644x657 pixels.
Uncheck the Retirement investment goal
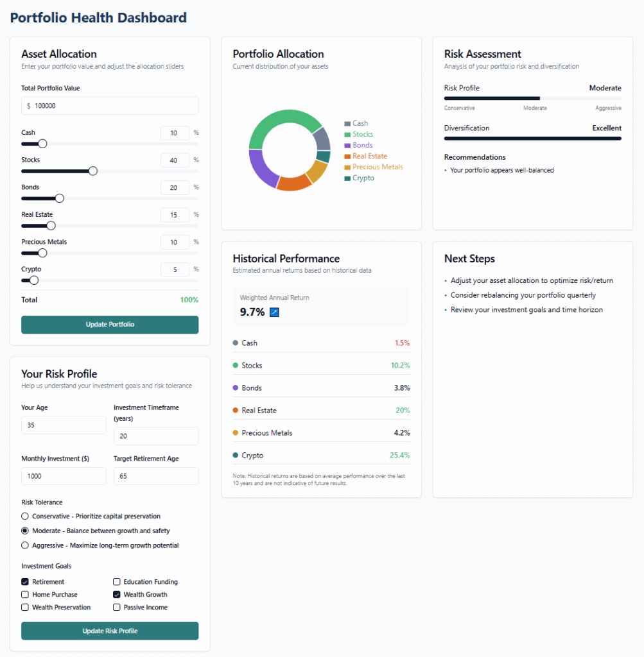point(25,582)
